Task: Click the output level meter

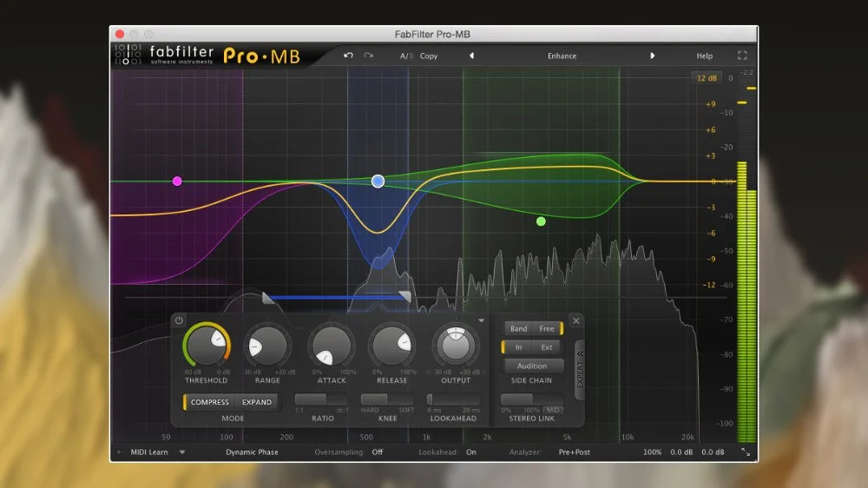Action: [x=746, y=302]
